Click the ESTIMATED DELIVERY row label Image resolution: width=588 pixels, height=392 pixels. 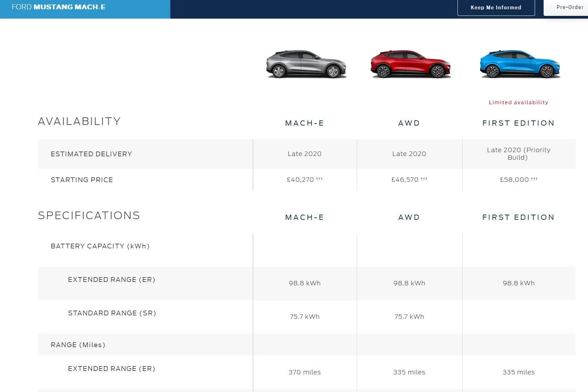pyautogui.click(x=91, y=154)
